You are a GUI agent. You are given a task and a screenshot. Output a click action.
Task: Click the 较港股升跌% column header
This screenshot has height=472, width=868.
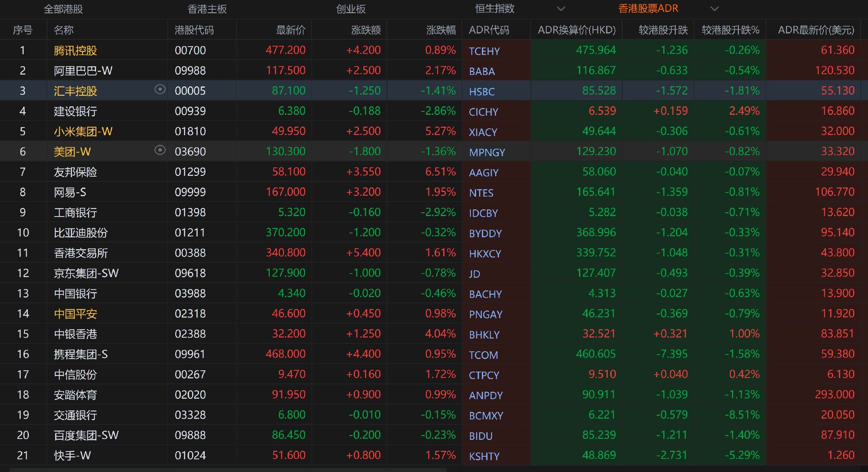click(x=730, y=30)
